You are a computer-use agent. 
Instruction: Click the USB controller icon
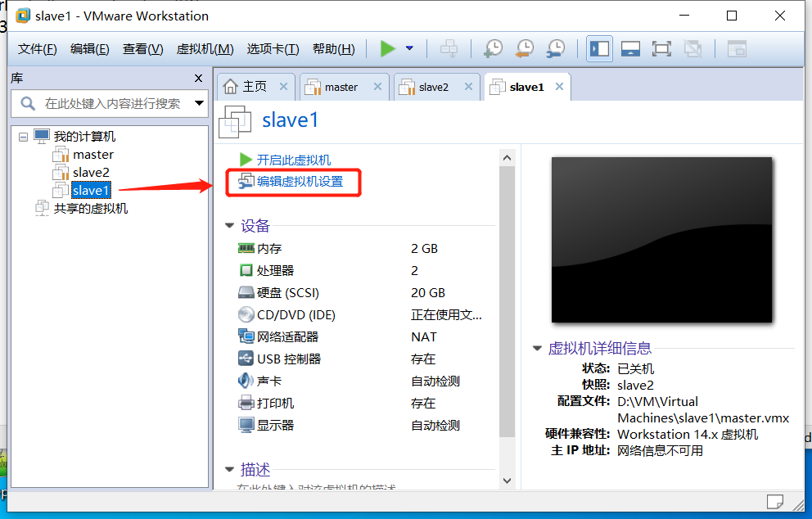(246, 359)
